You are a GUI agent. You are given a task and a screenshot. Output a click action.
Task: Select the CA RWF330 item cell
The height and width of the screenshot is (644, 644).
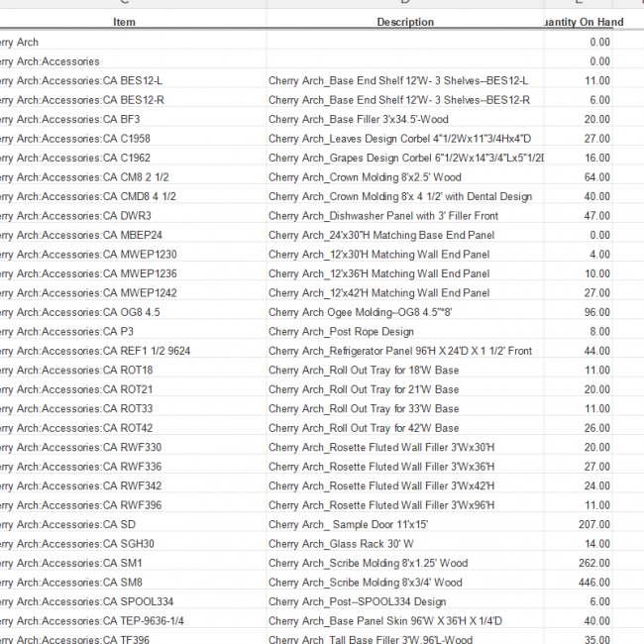[x=133, y=447]
